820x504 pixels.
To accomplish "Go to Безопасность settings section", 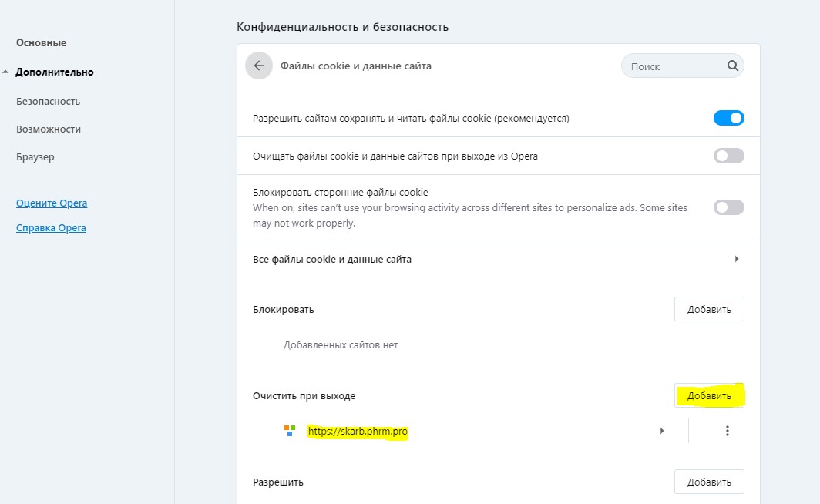I will click(48, 102).
